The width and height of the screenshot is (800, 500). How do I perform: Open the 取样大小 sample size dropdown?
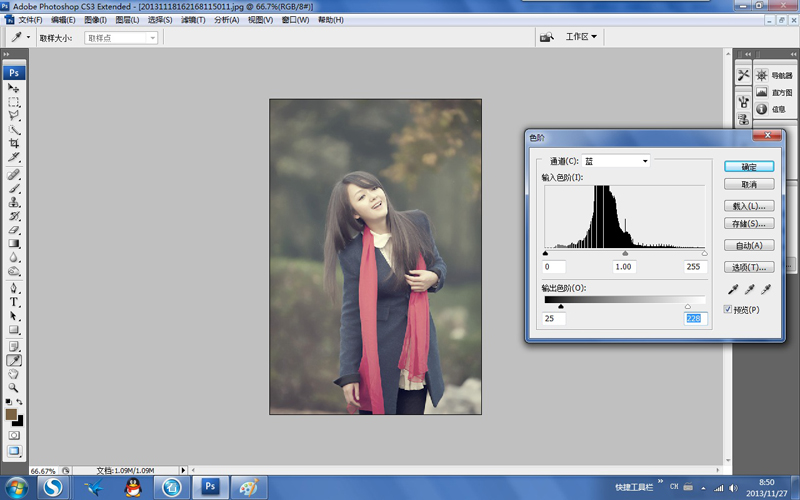point(121,38)
